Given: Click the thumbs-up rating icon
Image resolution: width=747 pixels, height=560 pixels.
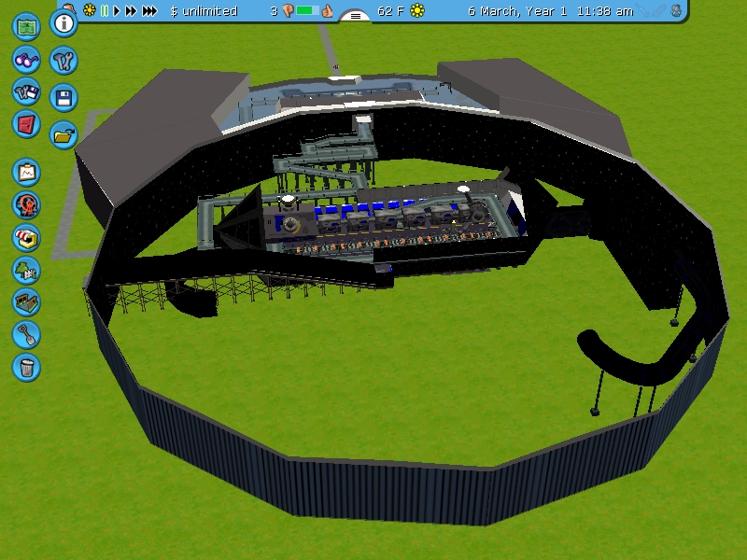Looking at the screenshot, I should point(327,10).
